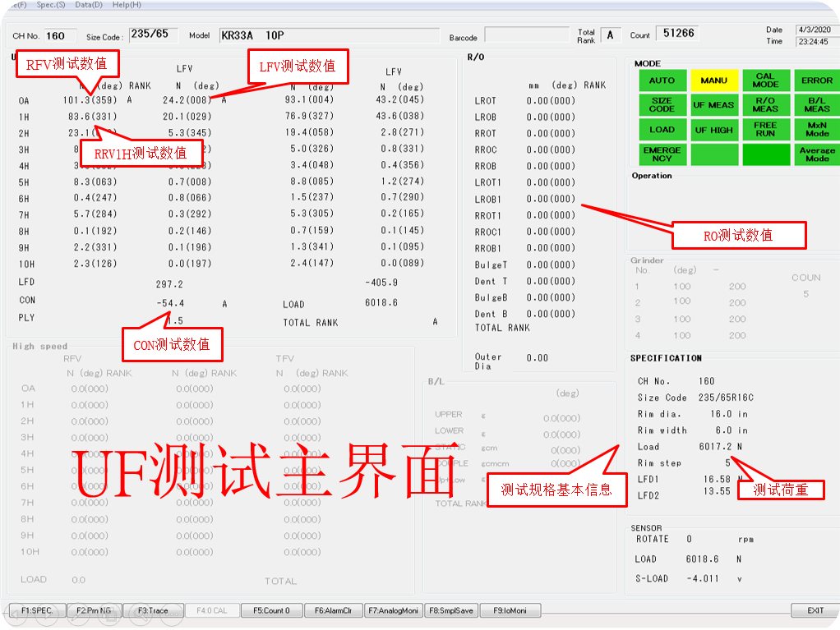The width and height of the screenshot is (840, 630).
Task: Start a UF MEAS measurement
Action: pyautogui.click(x=714, y=105)
